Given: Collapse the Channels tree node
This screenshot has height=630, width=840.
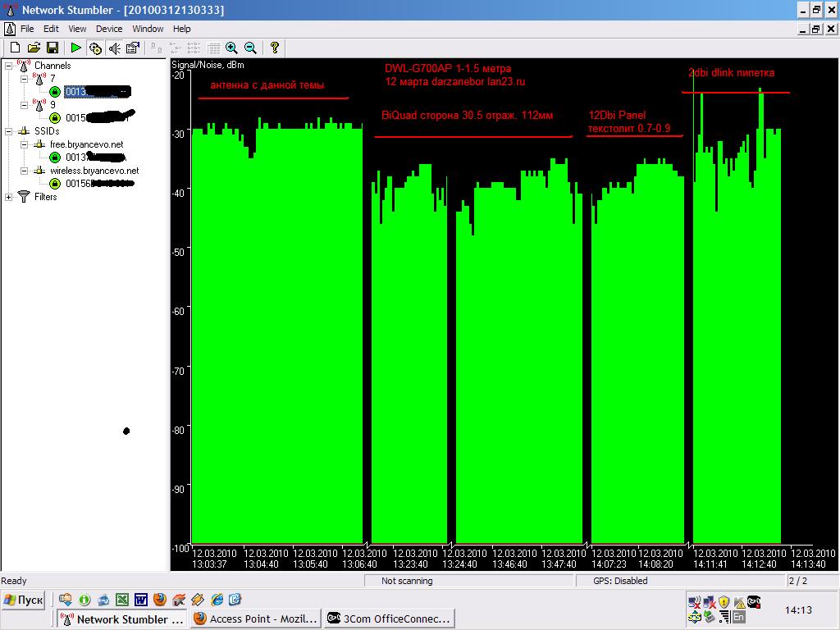Looking at the screenshot, I should (9, 66).
